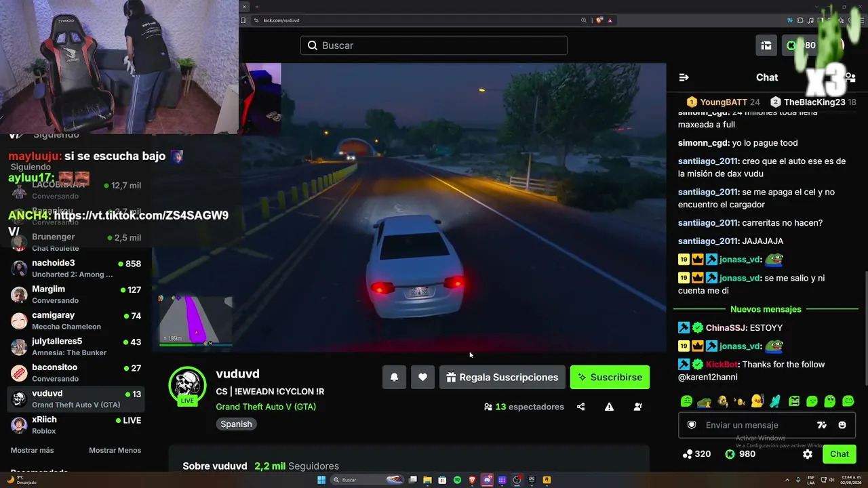The height and width of the screenshot is (488, 868).
Task: Click the KICK coin balance 980
Action: tap(740, 454)
